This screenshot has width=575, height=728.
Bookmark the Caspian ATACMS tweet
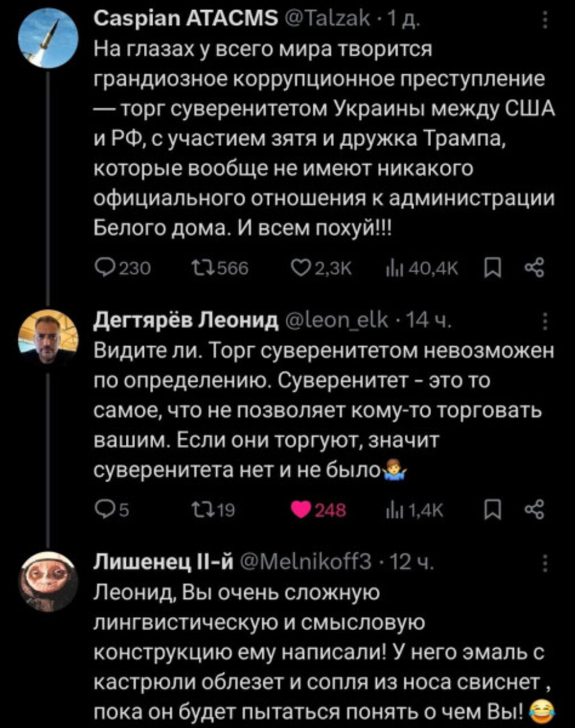[x=492, y=269]
